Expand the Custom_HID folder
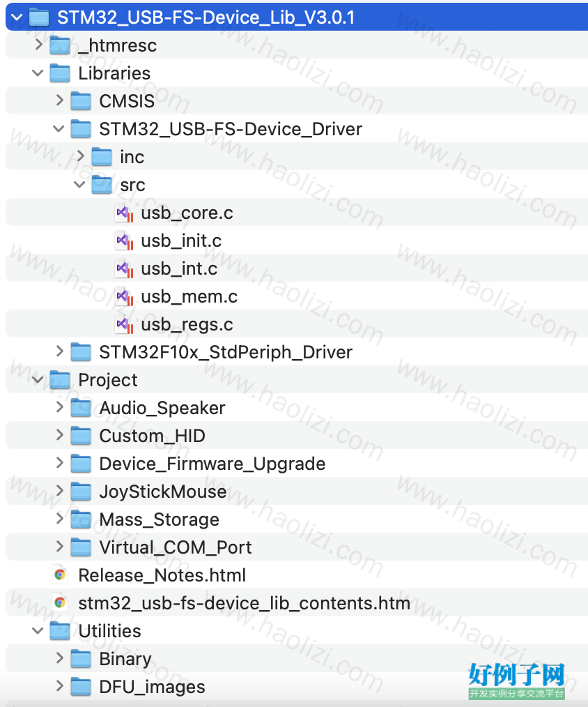 click(59, 435)
